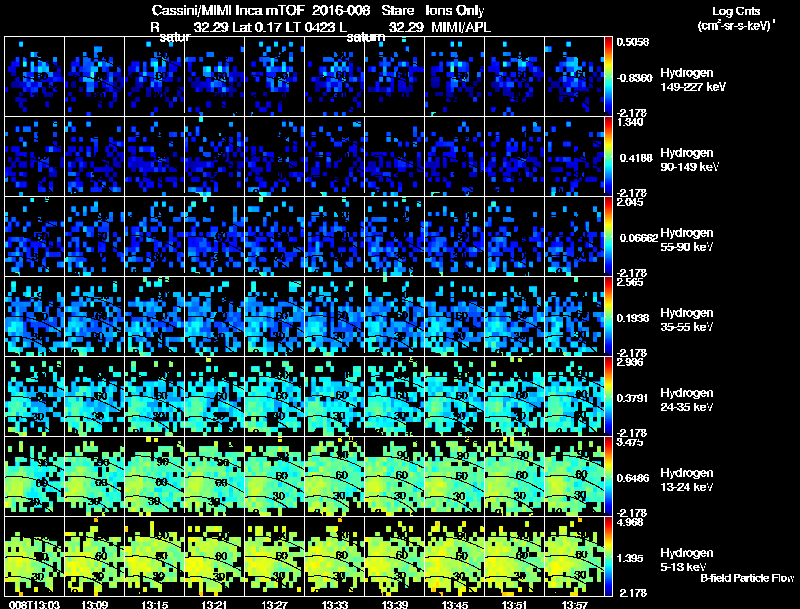Click the 4.968 color scale value
The height and width of the screenshot is (609, 800).
[630, 523]
